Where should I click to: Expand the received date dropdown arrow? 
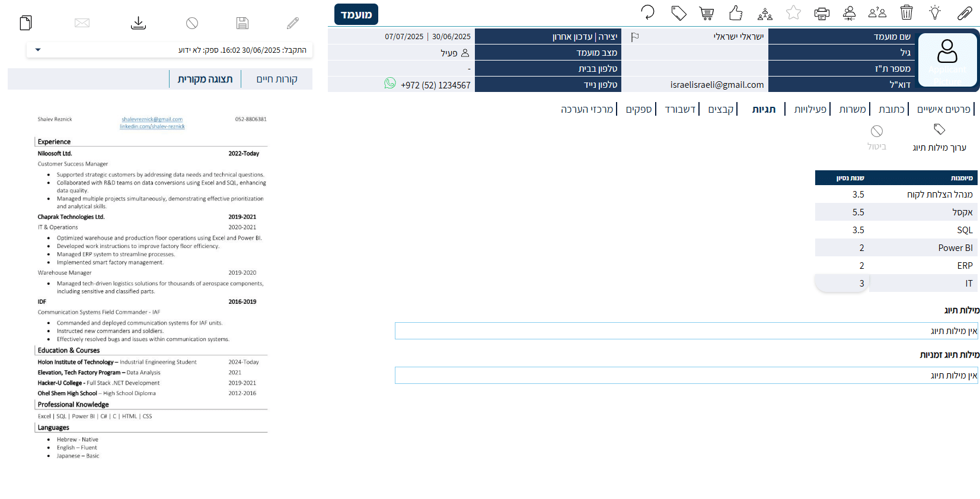(38, 50)
